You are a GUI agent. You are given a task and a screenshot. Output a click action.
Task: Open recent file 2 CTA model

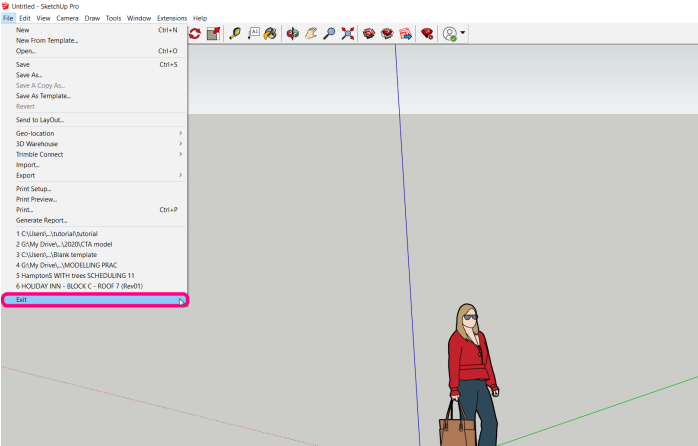[94, 244]
